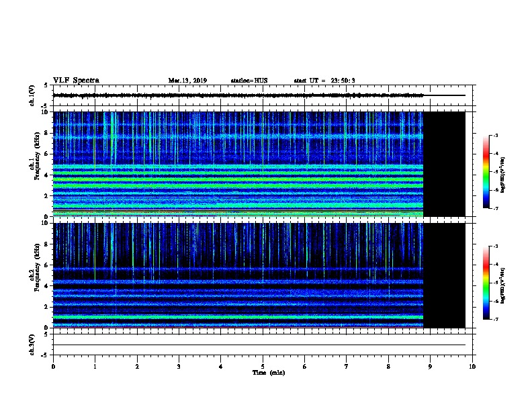Screen dimensions: 532x411
Task: Click the ch.1 colorbar log PSD unit label
Action: coord(503,175)
